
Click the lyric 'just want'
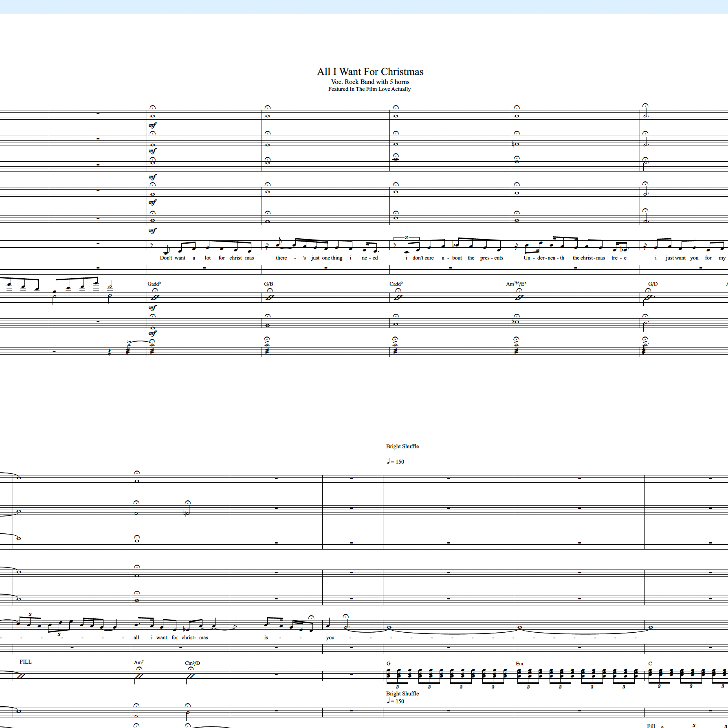pyautogui.click(x=675, y=258)
